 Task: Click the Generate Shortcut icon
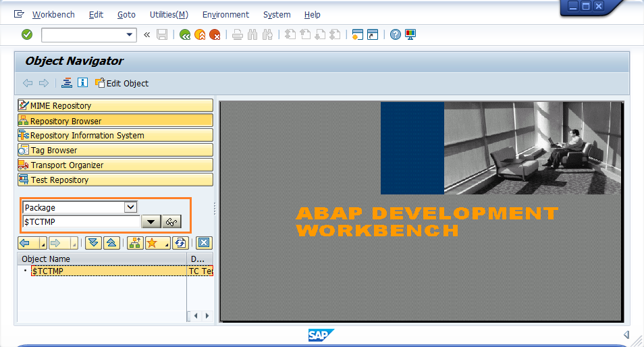(373, 34)
